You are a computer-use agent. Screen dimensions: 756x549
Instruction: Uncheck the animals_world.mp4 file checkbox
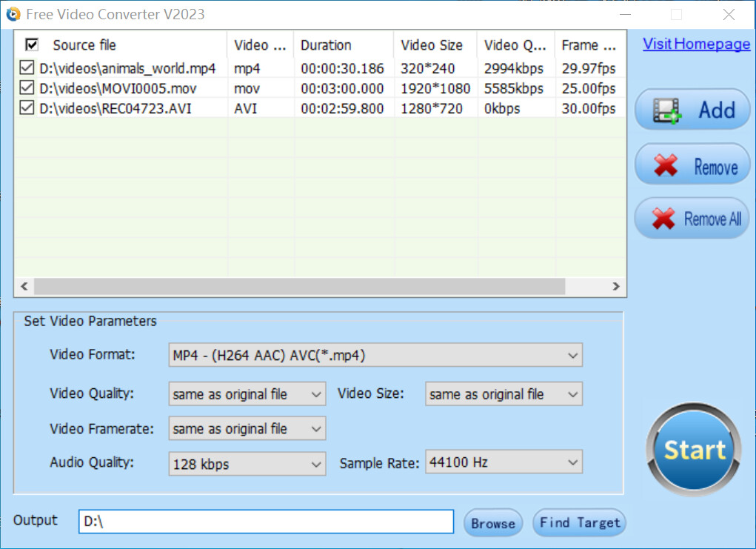tap(26, 67)
